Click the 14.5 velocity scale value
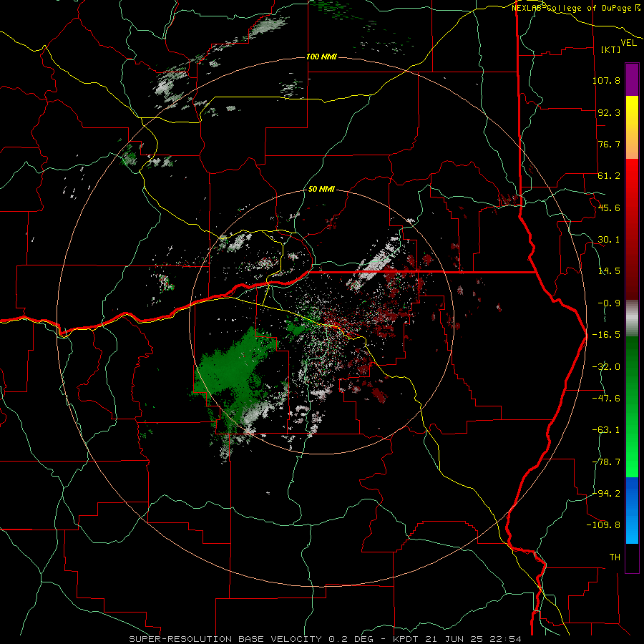This screenshot has height=644, width=644. click(609, 271)
